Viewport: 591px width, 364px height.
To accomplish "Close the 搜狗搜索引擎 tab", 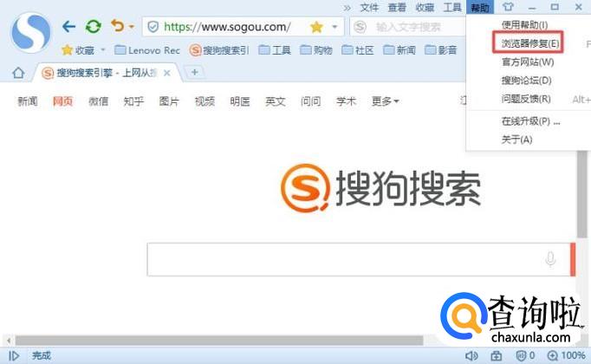I will click(167, 73).
